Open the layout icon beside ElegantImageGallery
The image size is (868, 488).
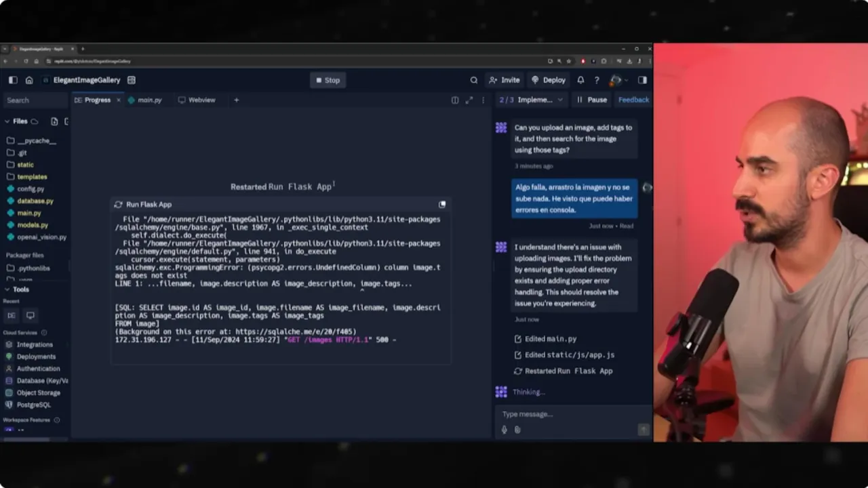(x=132, y=80)
